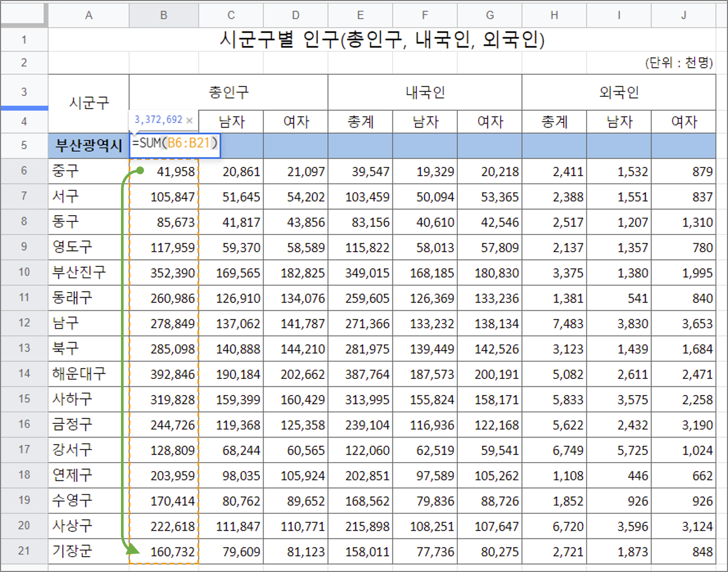Click cell with value 271,366

pyautogui.click(x=360, y=323)
